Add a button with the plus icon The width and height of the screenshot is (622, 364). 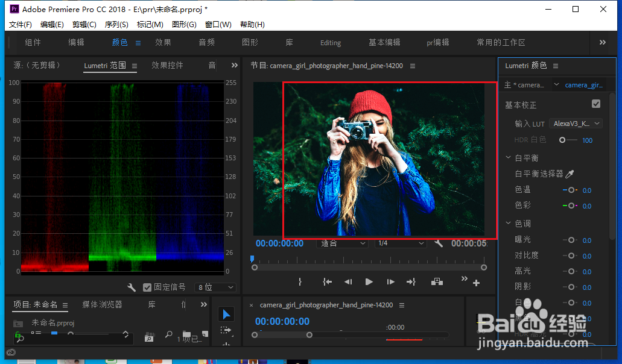point(477,283)
